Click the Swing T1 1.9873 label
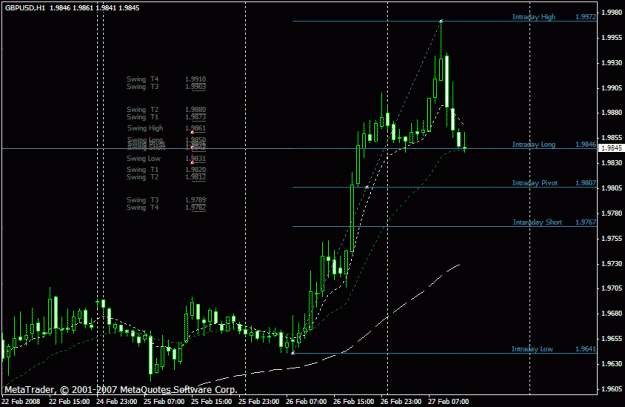 pos(166,117)
